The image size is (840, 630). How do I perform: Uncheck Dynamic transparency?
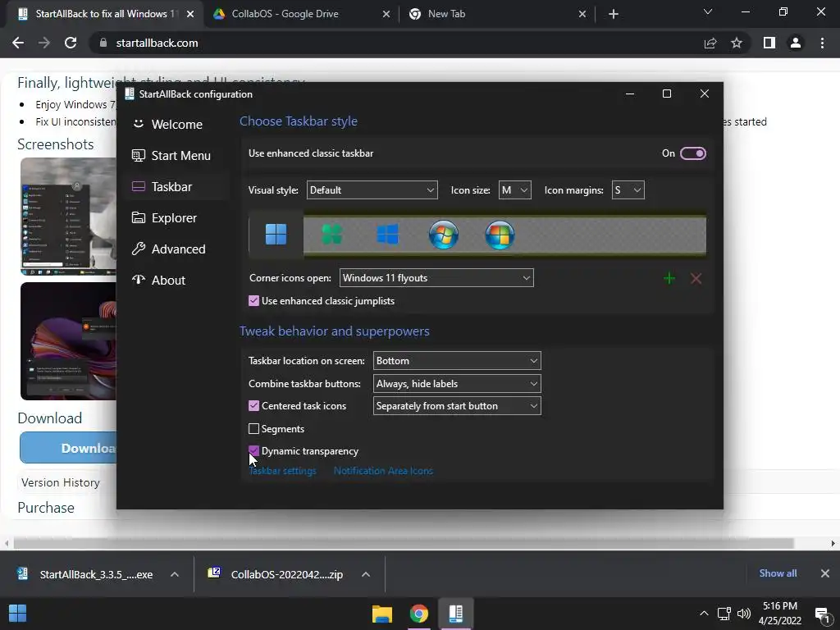pos(254,451)
